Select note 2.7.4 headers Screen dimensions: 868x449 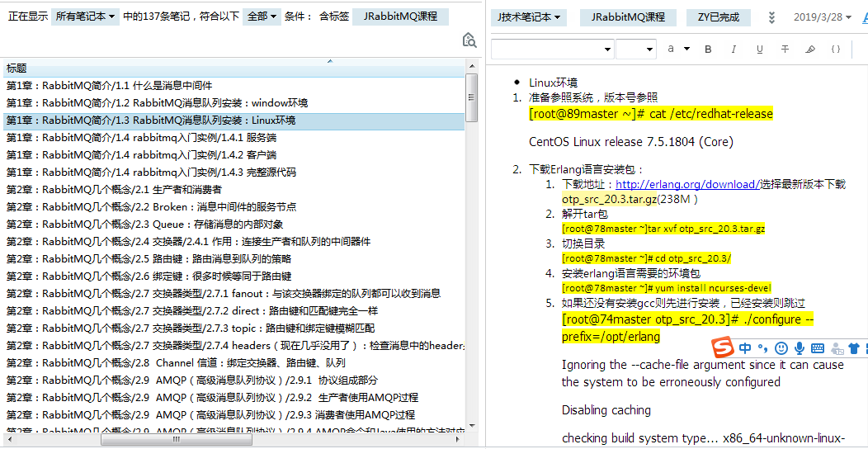point(234,346)
